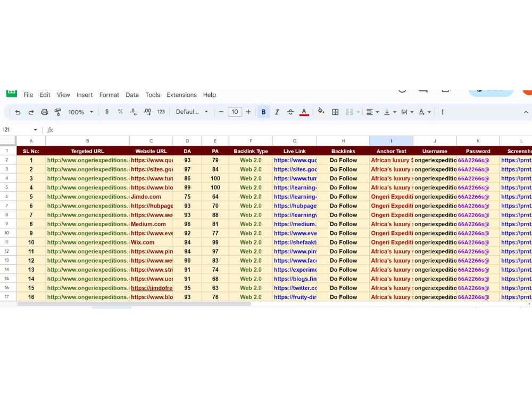Open the Borders tool
Image resolution: width=532 pixels, height=399 pixels.
335,112
